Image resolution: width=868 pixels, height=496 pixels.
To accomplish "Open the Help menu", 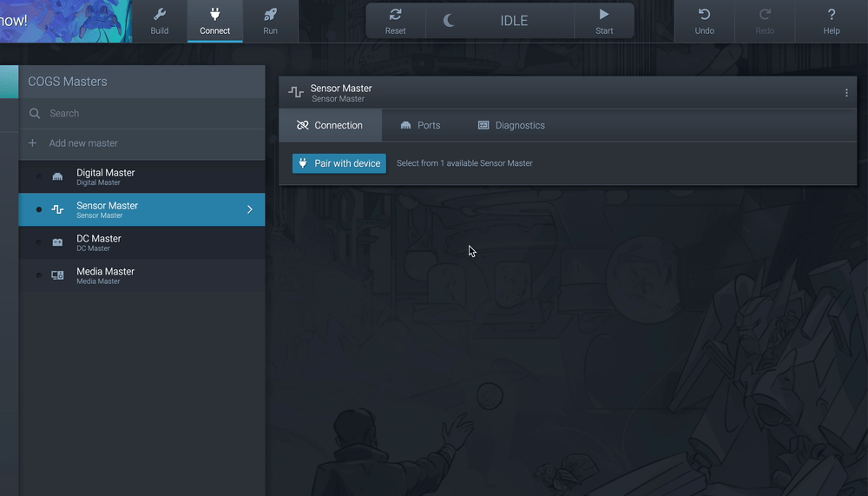I will tap(831, 21).
